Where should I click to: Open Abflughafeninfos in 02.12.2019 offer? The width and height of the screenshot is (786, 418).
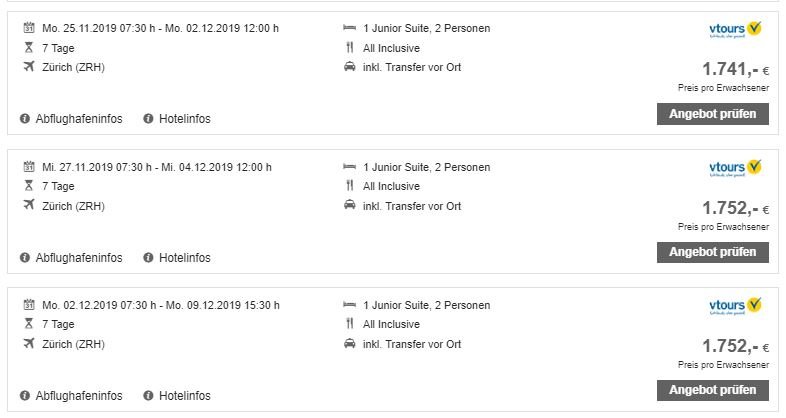coord(79,395)
